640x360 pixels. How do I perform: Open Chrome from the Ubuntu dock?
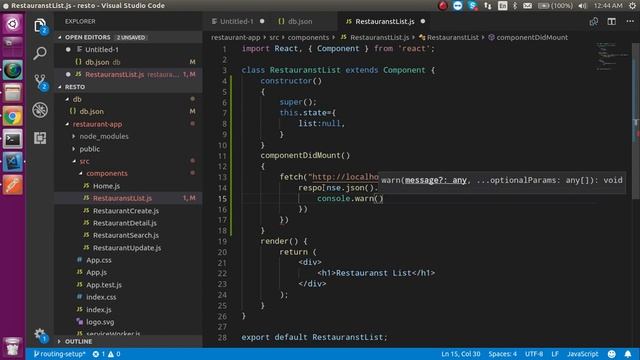13,117
